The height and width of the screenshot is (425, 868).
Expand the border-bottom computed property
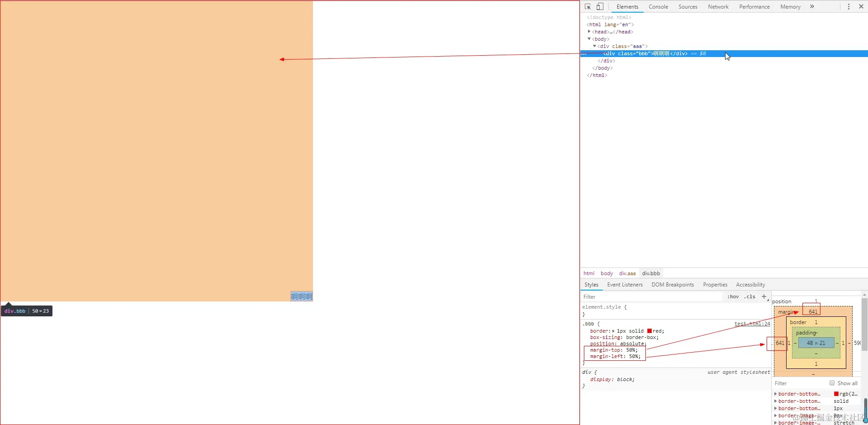tap(776, 394)
